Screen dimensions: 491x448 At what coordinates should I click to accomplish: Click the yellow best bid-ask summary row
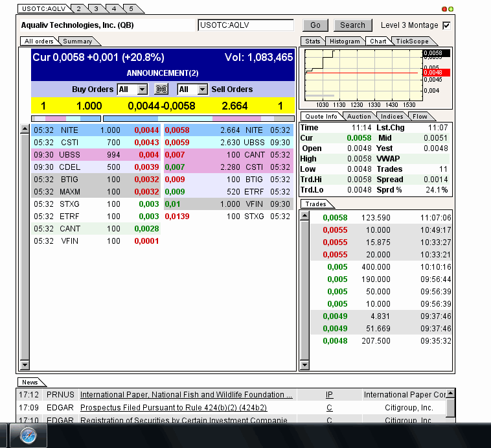pyautogui.click(x=163, y=106)
